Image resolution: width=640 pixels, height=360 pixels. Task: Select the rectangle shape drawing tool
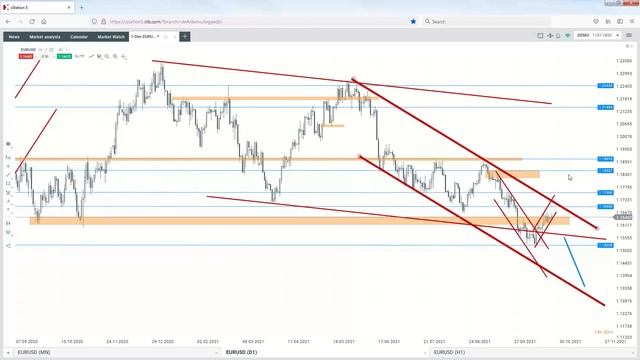[x=8, y=183]
